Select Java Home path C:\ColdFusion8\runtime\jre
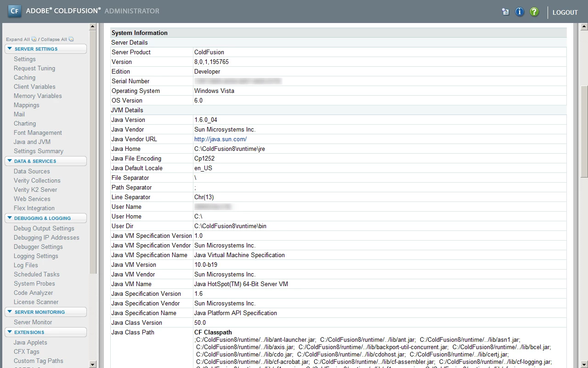The image size is (588, 368). pos(230,149)
